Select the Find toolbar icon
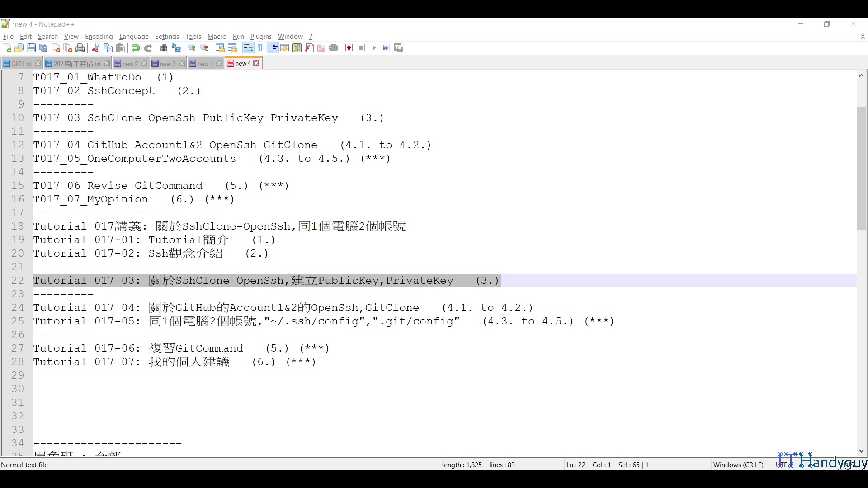This screenshot has width=868, height=488. point(164,48)
